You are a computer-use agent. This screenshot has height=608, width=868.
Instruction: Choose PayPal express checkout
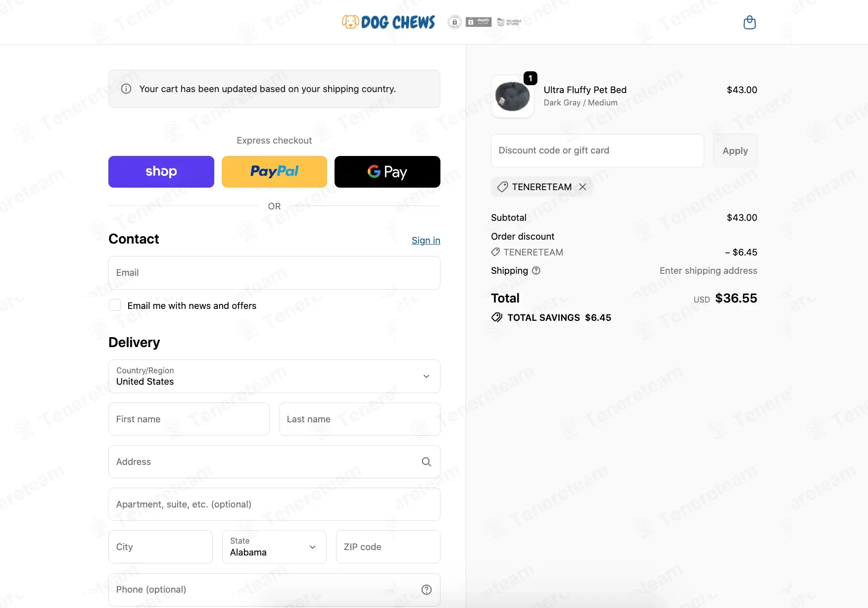click(x=274, y=172)
